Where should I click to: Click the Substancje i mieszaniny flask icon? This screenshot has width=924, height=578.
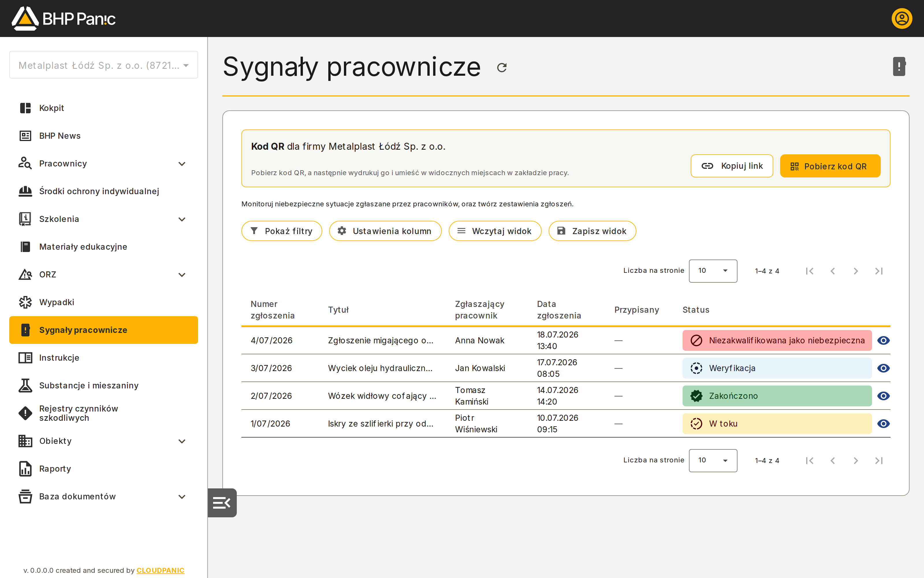(x=25, y=385)
